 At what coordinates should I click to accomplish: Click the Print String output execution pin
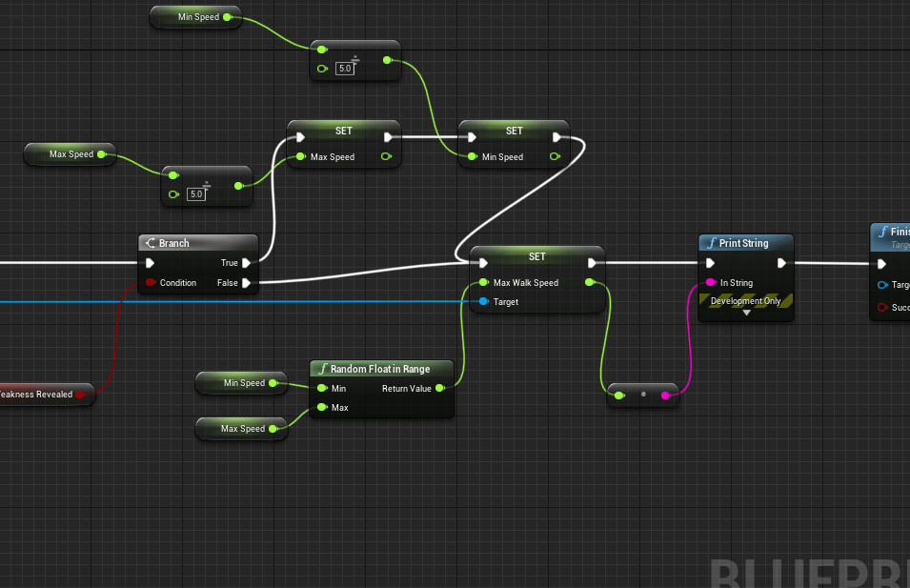(x=781, y=264)
